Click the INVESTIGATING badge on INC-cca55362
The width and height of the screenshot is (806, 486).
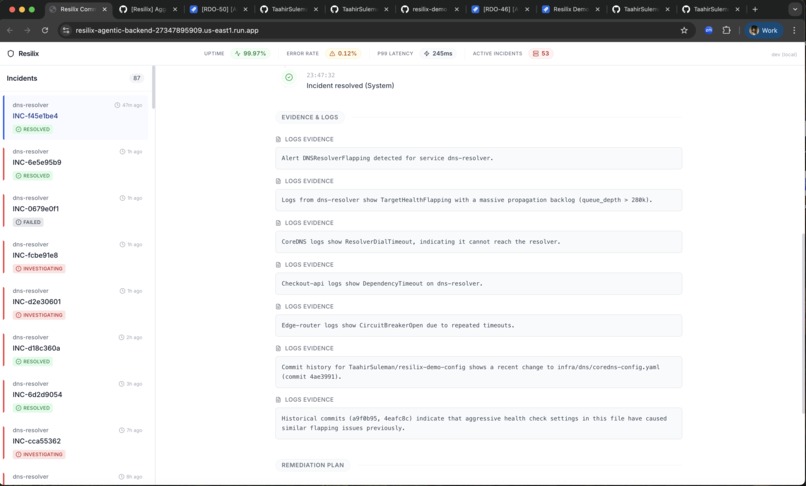[x=39, y=454]
